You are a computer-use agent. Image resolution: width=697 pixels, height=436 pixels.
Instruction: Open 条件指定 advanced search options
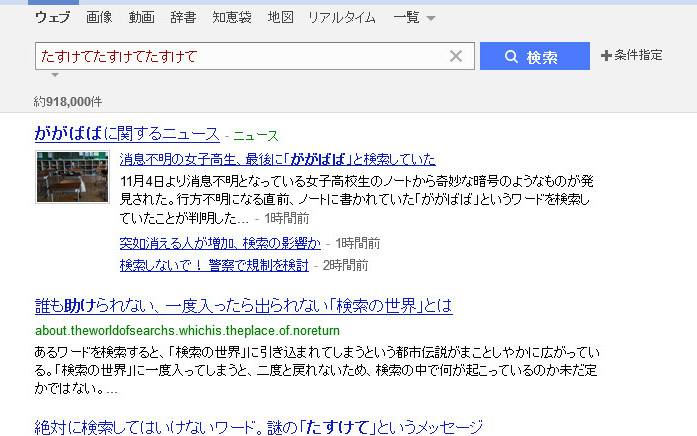pos(632,55)
